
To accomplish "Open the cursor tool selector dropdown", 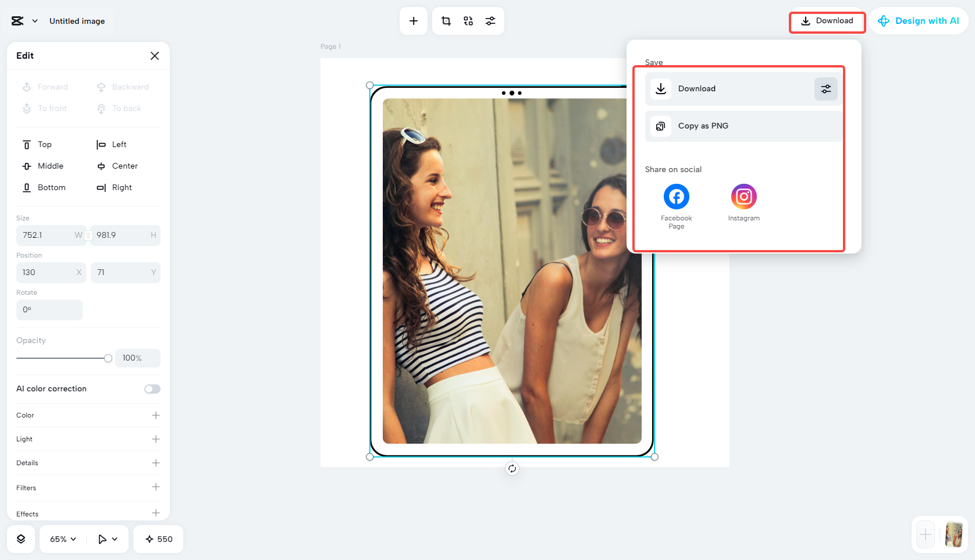I will 107,539.
